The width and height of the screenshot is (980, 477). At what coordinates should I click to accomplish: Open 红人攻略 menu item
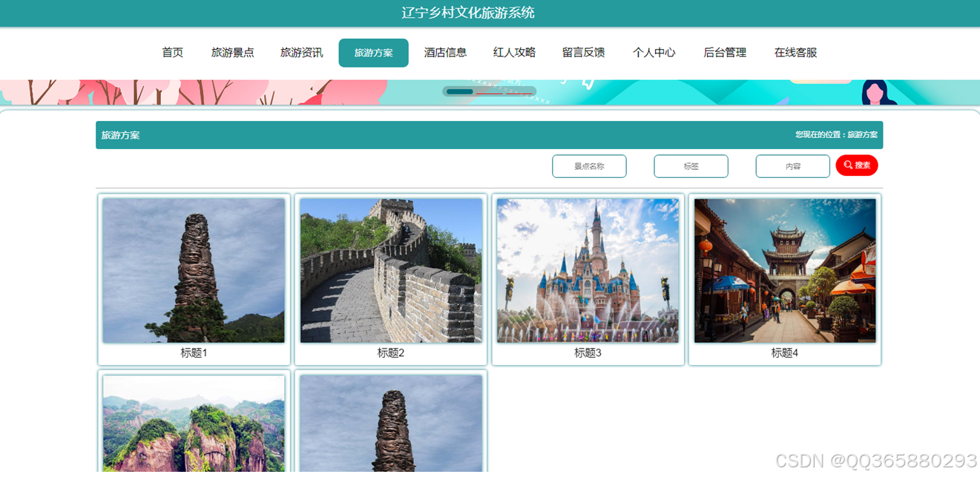(515, 53)
